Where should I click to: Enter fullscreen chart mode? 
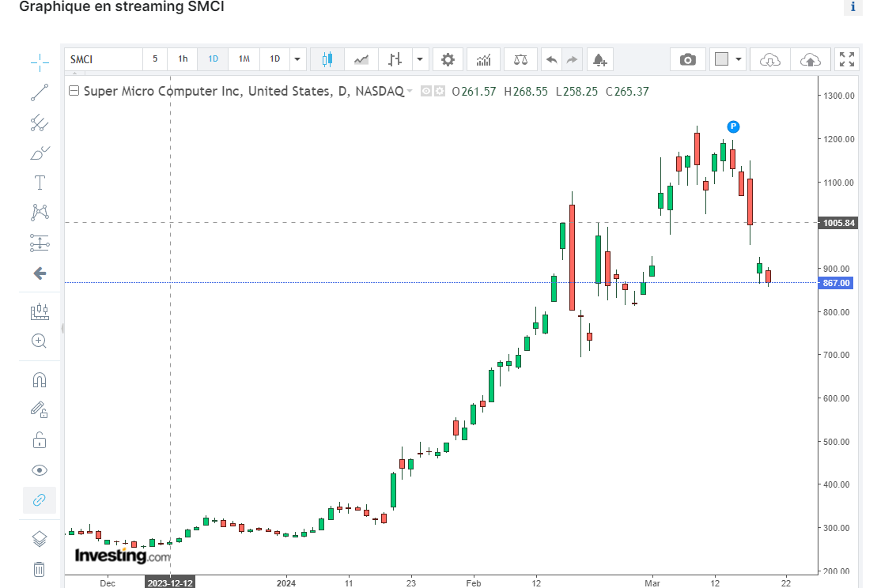[x=847, y=59]
